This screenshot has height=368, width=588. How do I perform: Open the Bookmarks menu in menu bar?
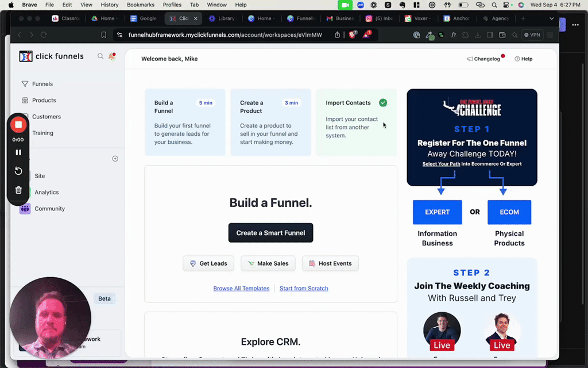(141, 5)
